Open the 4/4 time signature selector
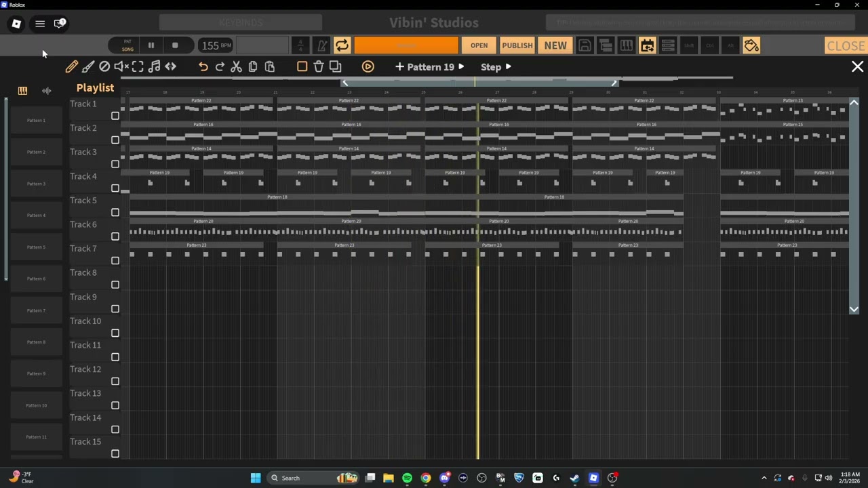Viewport: 868px width, 488px height. pos(300,45)
